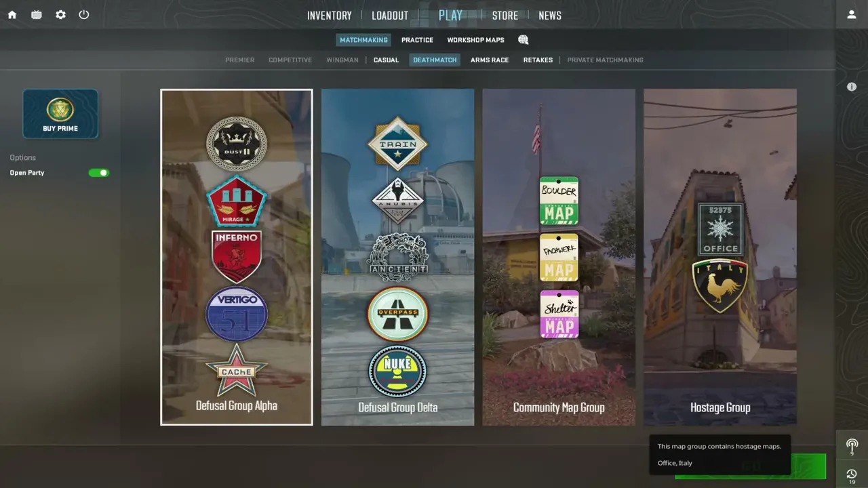Click the Open Party label
Image resolution: width=868 pixels, height=488 pixels.
(27, 173)
